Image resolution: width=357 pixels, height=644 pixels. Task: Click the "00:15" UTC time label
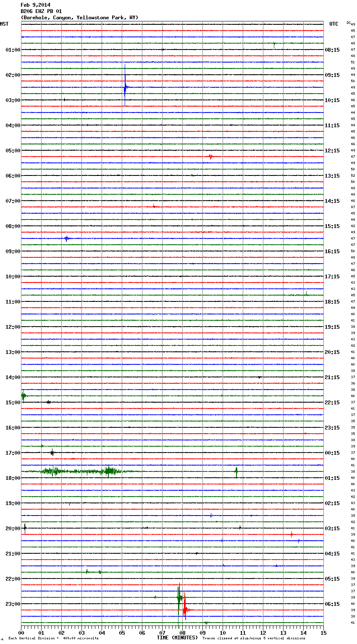pyautogui.click(x=332, y=453)
